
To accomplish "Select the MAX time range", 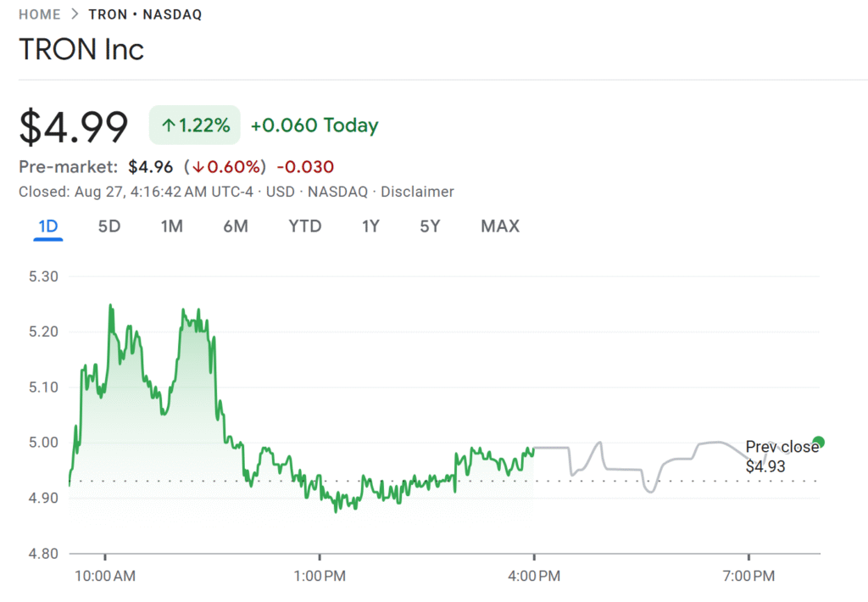I will click(x=500, y=226).
